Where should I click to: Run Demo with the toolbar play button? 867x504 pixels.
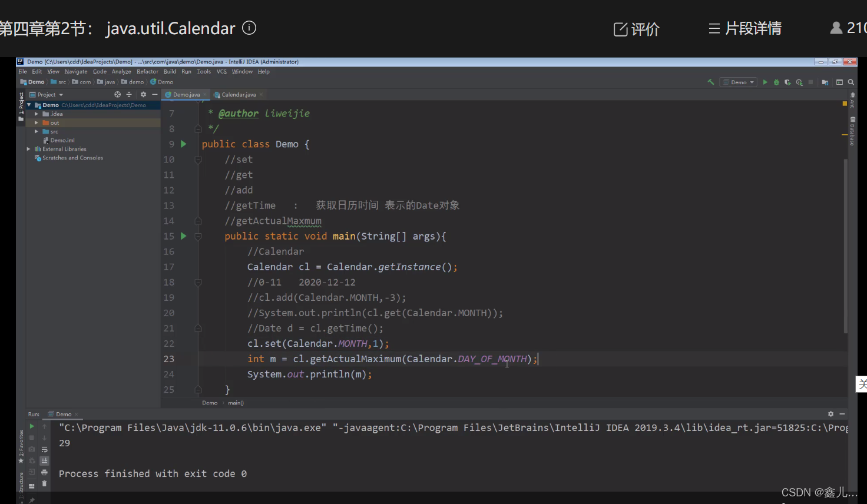[x=765, y=82]
